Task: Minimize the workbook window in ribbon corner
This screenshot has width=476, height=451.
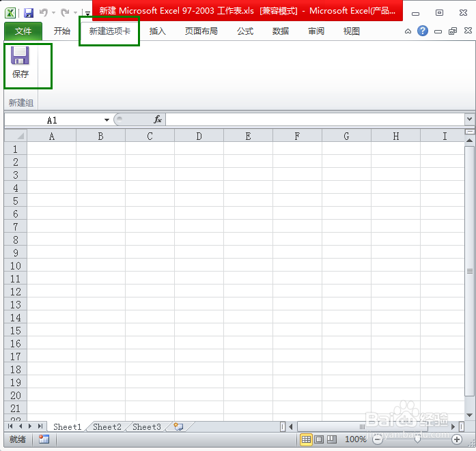Action: click(x=438, y=31)
